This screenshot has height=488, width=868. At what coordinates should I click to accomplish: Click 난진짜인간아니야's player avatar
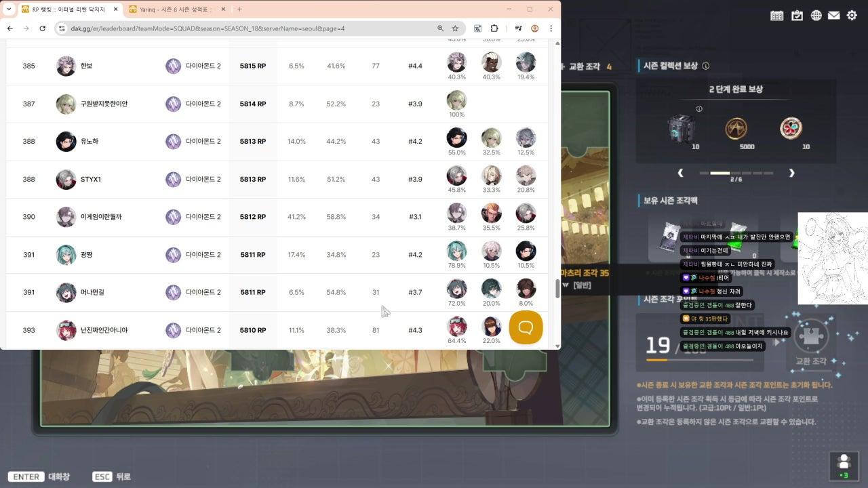pos(66,330)
